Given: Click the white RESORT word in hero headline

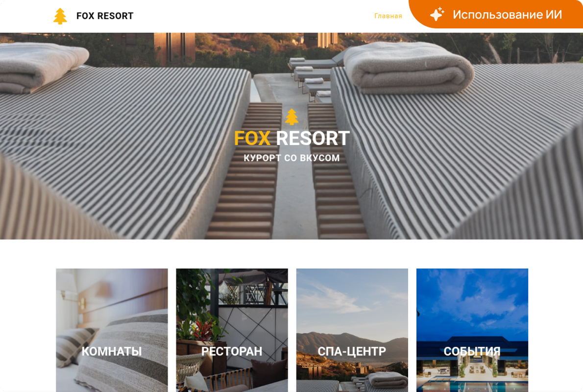Looking at the screenshot, I should click(x=313, y=138).
